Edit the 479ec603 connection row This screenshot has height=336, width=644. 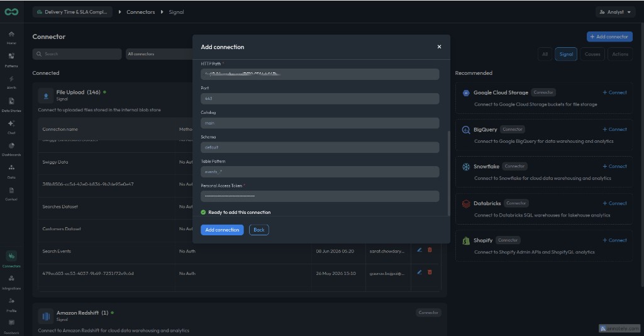(419, 272)
